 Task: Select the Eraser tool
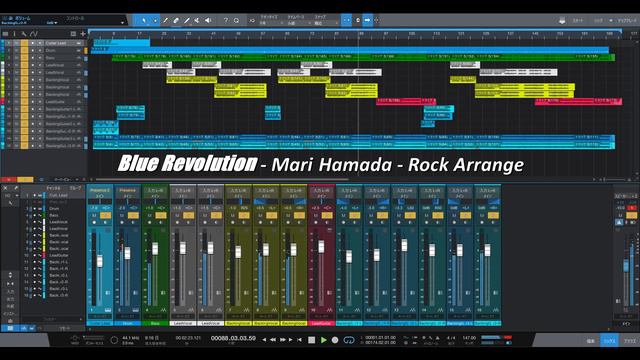tap(176, 20)
